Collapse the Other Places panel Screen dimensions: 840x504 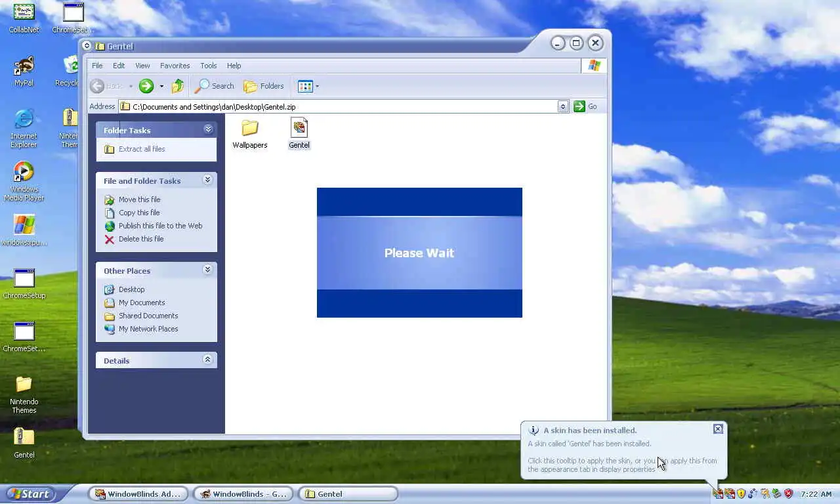point(208,270)
